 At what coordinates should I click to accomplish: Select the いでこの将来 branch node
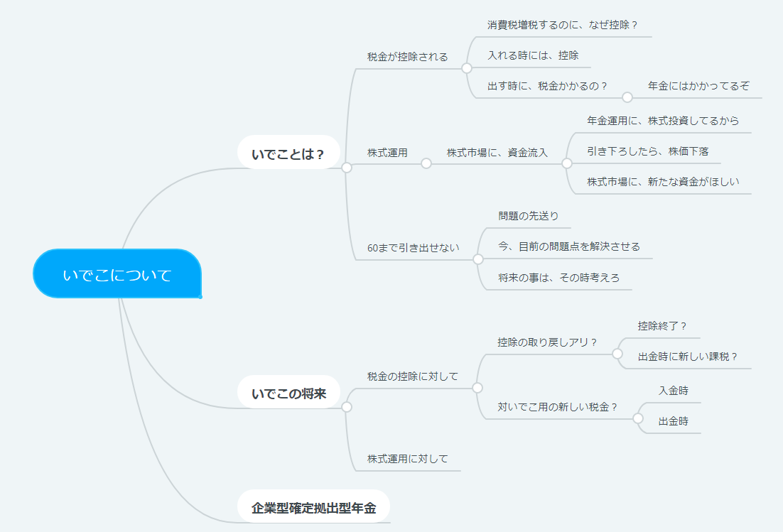[x=288, y=393]
